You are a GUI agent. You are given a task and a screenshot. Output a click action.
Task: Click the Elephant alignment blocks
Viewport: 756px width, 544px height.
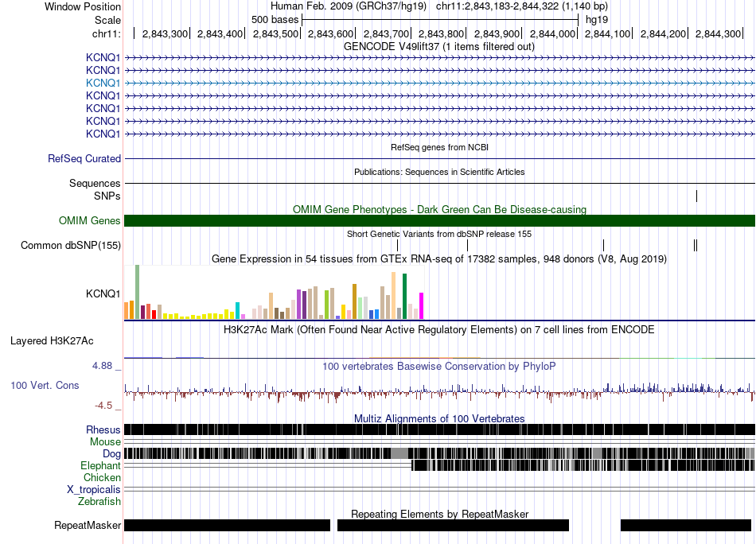click(583, 465)
